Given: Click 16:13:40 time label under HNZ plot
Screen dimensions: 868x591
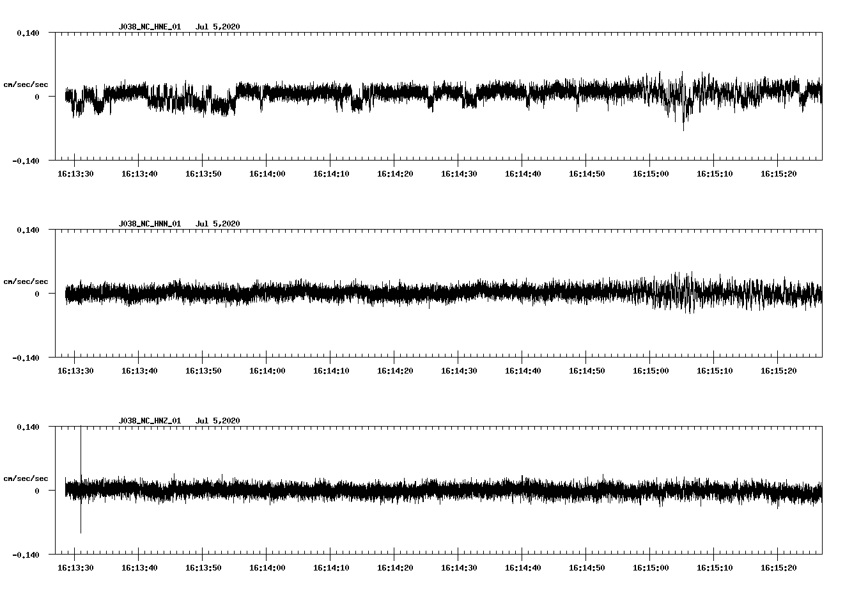Looking at the screenshot, I should click(x=139, y=568).
